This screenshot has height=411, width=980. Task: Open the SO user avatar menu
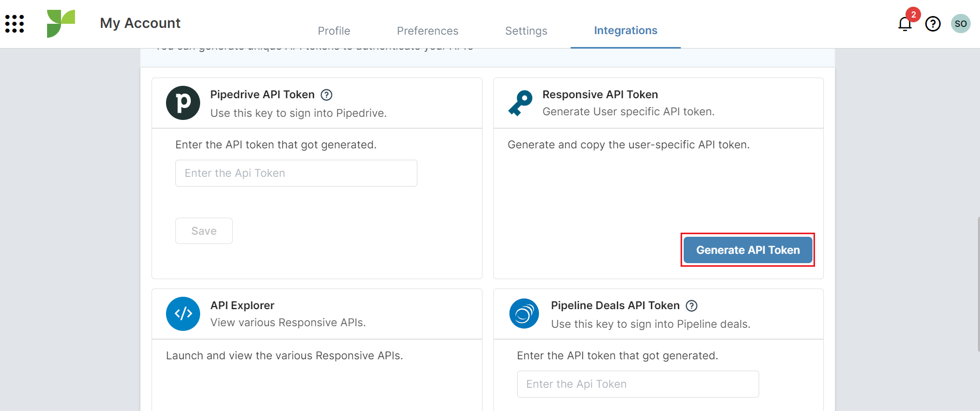tap(960, 24)
